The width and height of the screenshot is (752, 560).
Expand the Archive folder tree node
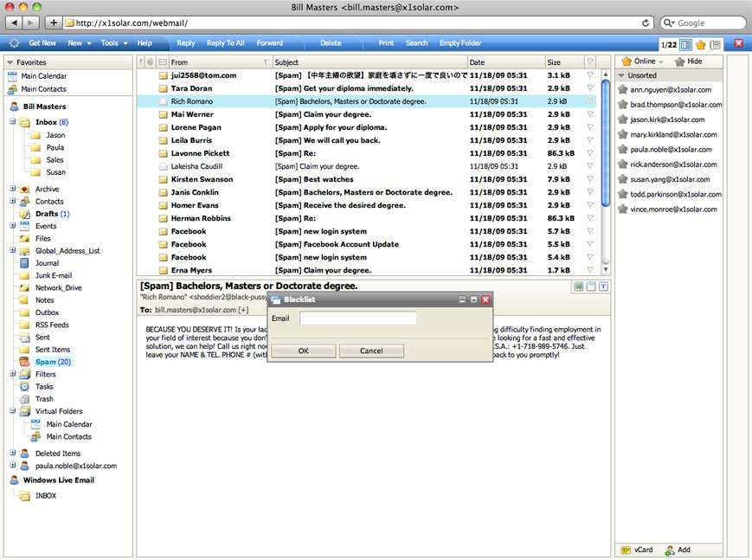point(13,189)
